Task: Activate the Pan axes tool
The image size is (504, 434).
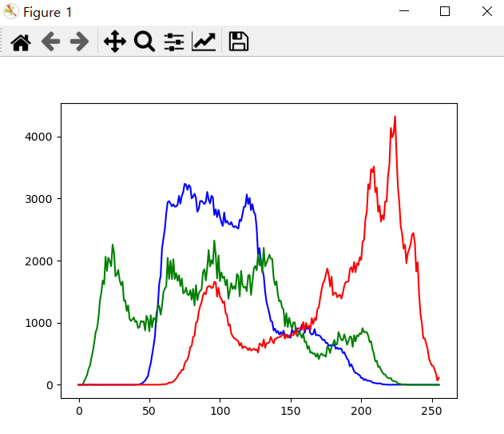Action: [115, 42]
